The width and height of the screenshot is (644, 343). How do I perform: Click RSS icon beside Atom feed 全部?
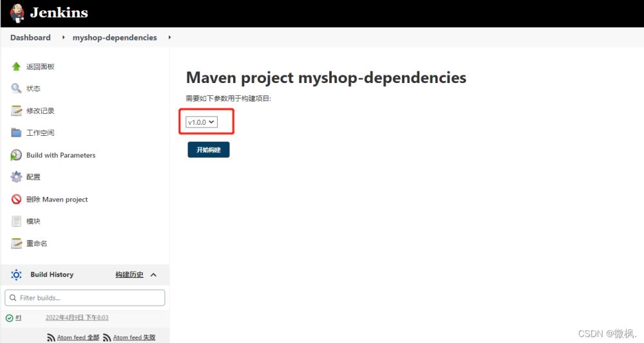click(x=51, y=338)
